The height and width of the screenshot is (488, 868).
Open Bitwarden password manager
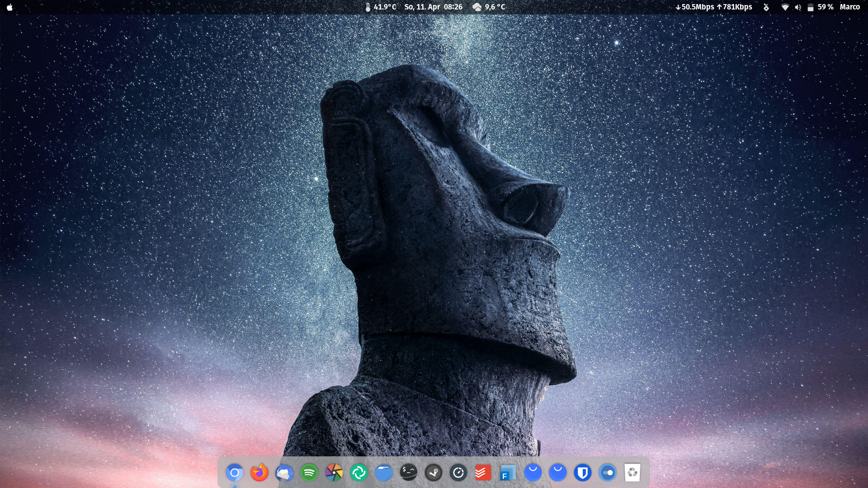(x=583, y=473)
